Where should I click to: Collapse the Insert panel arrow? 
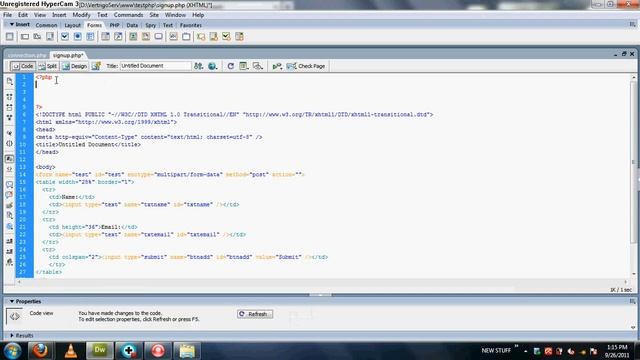[11, 24]
